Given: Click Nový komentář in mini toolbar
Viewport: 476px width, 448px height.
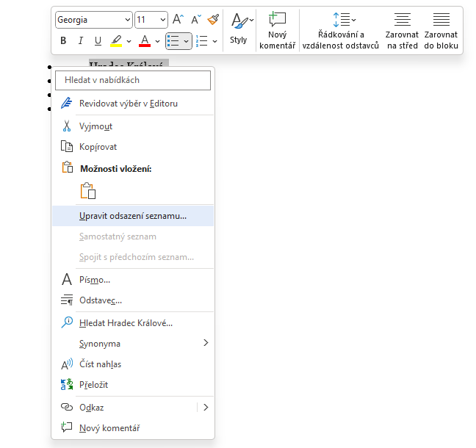Looking at the screenshot, I should tap(277, 30).
